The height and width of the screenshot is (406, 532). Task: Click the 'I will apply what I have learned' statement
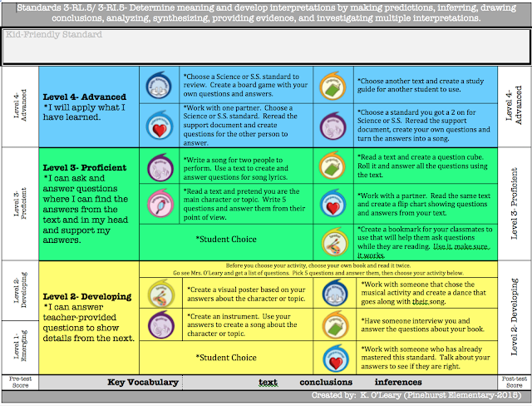(84, 112)
